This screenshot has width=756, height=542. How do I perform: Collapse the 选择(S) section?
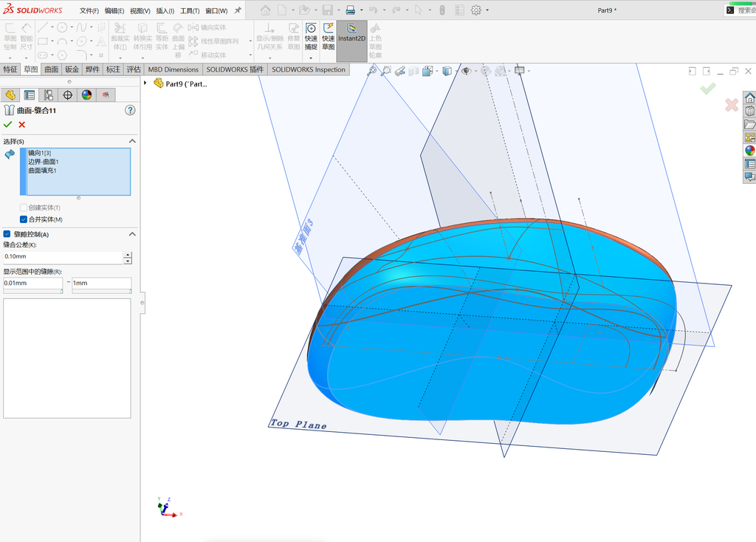pos(132,141)
